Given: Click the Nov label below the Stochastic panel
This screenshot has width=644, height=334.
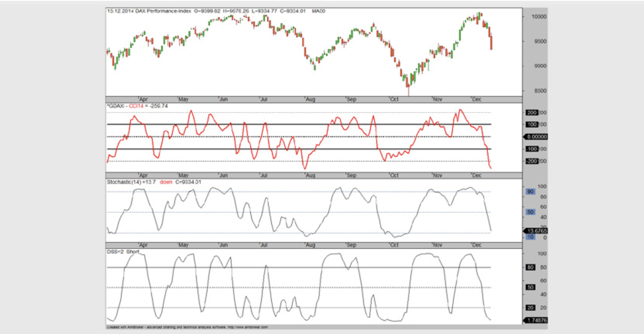Looking at the screenshot, I should (x=437, y=245).
